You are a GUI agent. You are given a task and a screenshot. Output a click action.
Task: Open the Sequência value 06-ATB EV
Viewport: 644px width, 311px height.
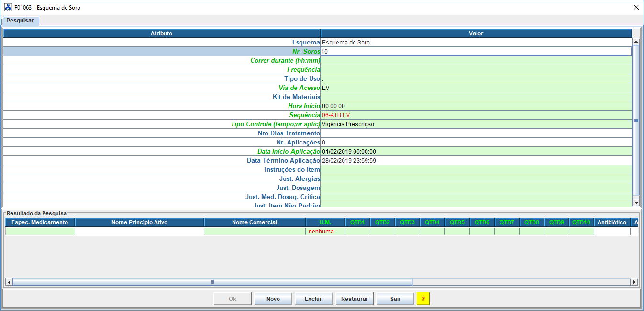(x=476, y=115)
